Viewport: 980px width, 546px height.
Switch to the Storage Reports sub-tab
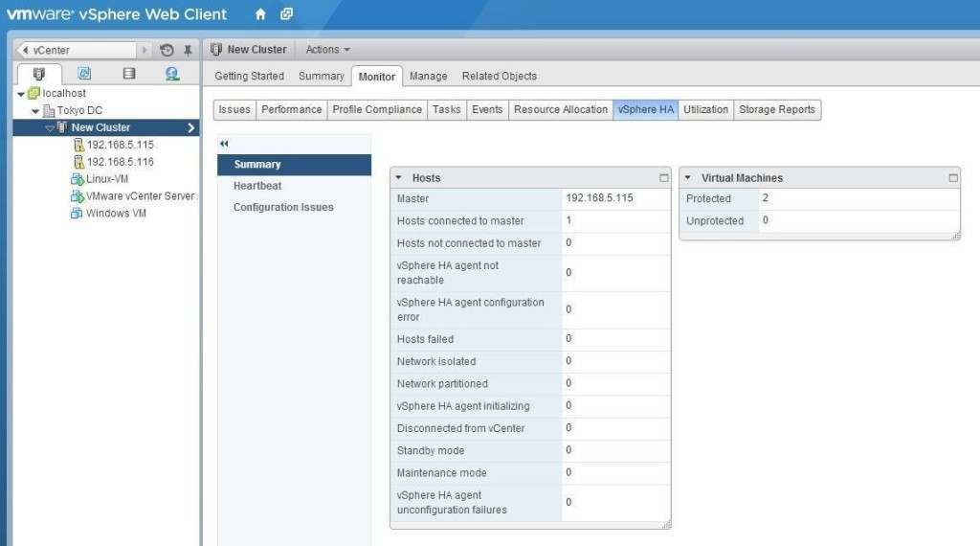pos(777,109)
